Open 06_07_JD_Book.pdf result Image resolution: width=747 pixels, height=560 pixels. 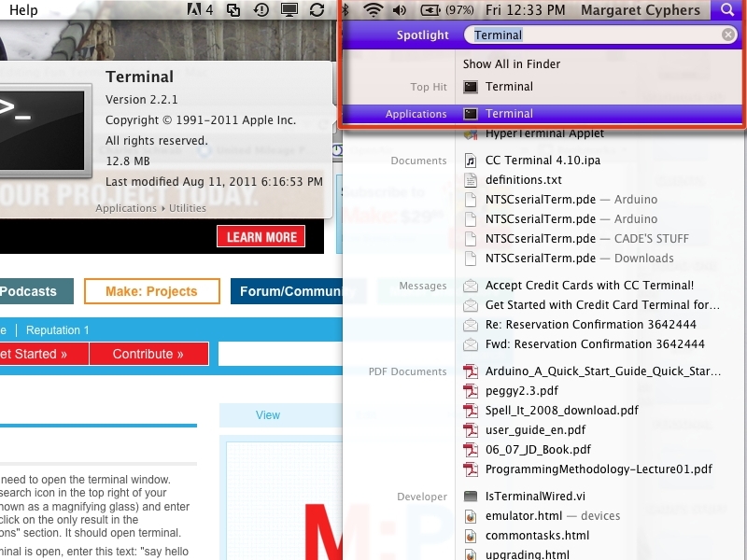538,450
